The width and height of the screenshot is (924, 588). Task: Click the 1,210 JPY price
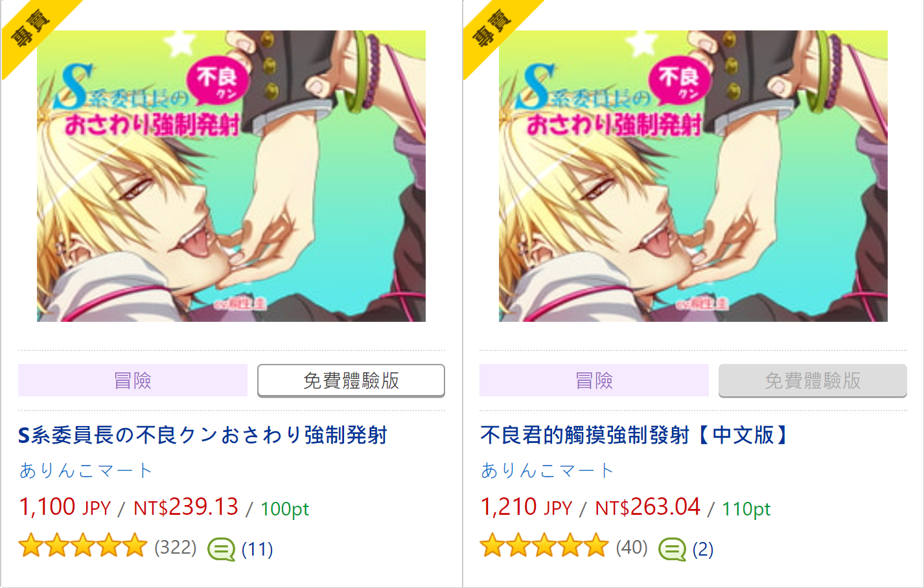[x=526, y=507]
